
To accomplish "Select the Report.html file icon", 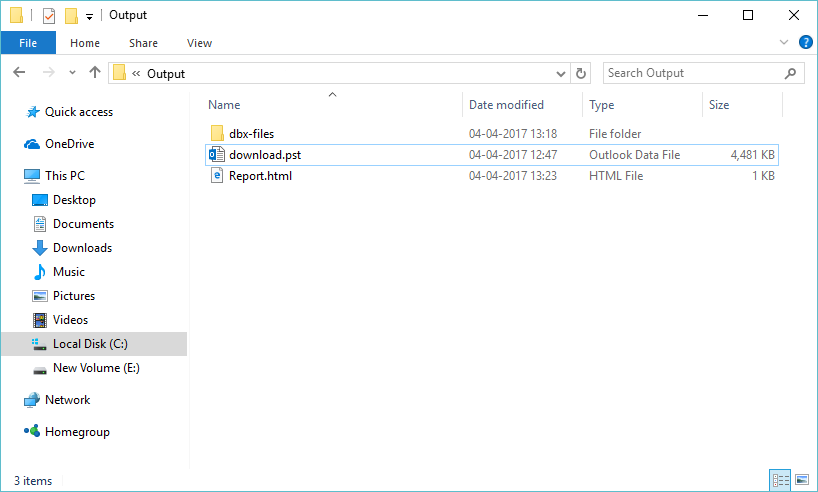I will pos(217,176).
